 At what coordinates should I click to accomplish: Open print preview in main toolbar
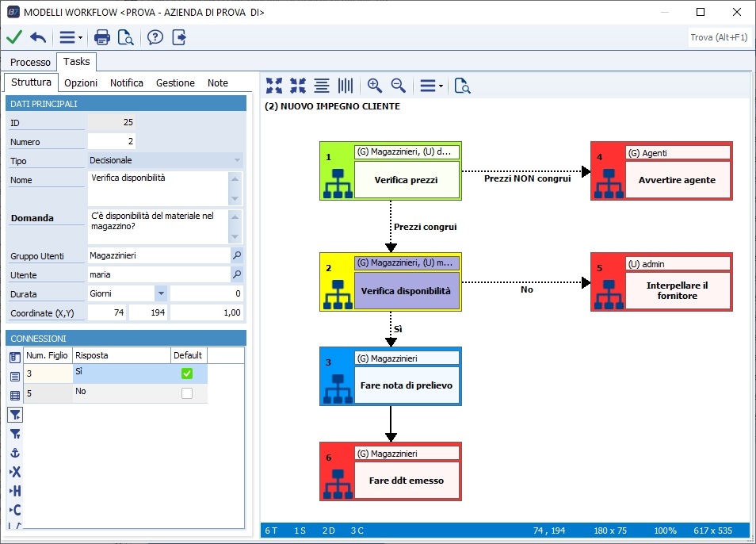click(x=125, y=37)
